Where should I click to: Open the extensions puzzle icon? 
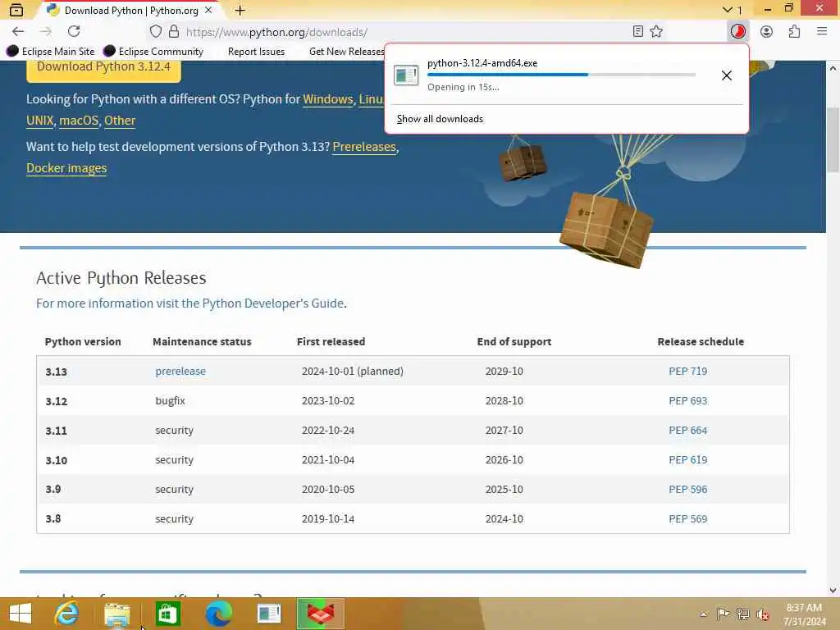tap(794, 32)
